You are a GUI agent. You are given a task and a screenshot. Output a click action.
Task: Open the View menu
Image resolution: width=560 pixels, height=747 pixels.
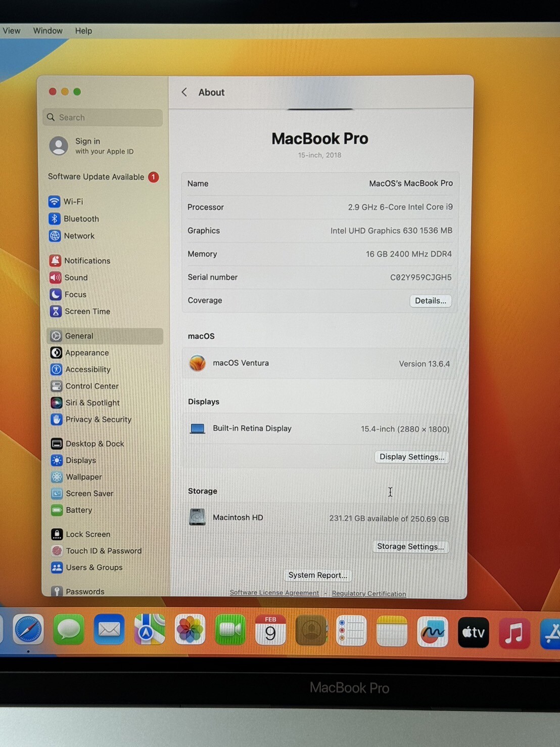(x=12, y=31)
